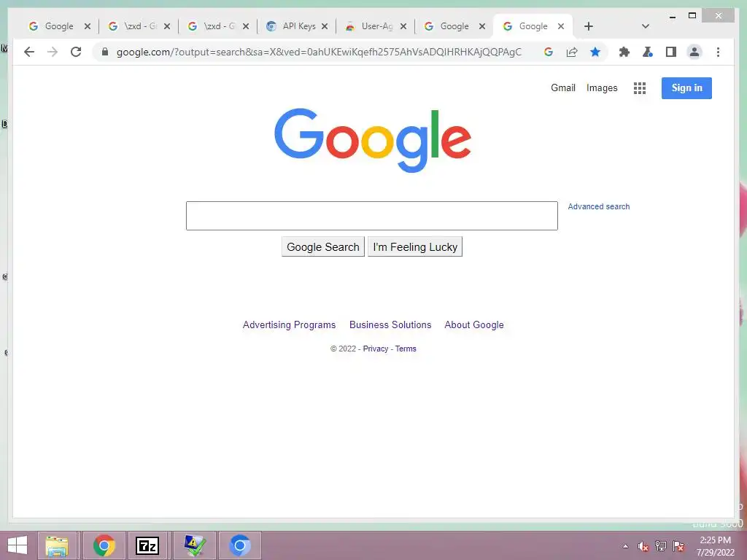747x560 pixels.
Task: Click the Google Search button
Action: (323, 246)
